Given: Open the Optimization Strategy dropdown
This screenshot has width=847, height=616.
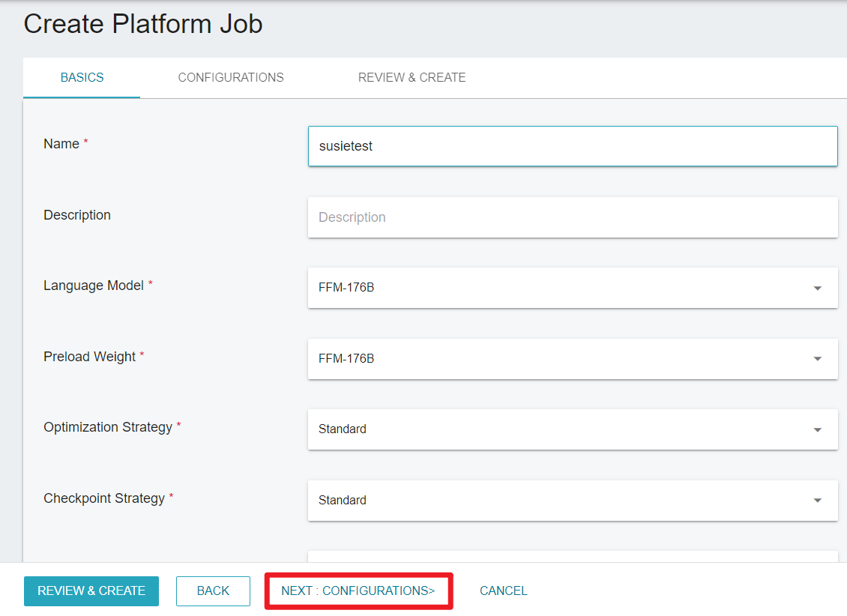Looking at the screenshot, I should point(573,429).
